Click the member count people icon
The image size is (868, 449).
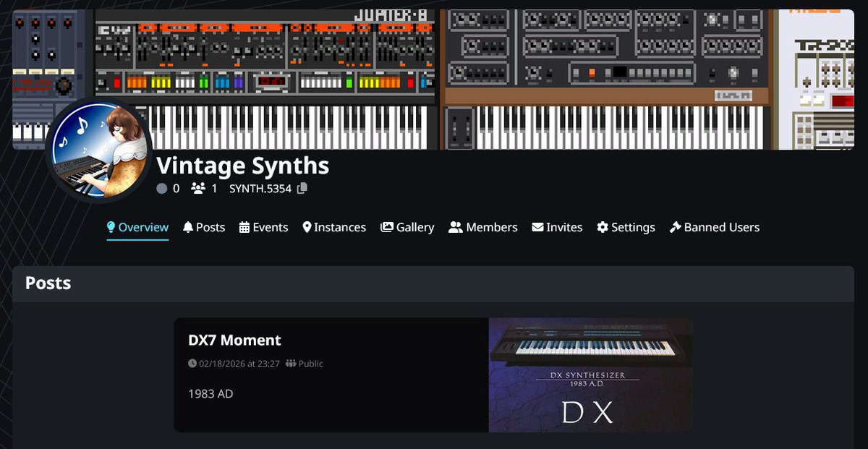[198, 189]
